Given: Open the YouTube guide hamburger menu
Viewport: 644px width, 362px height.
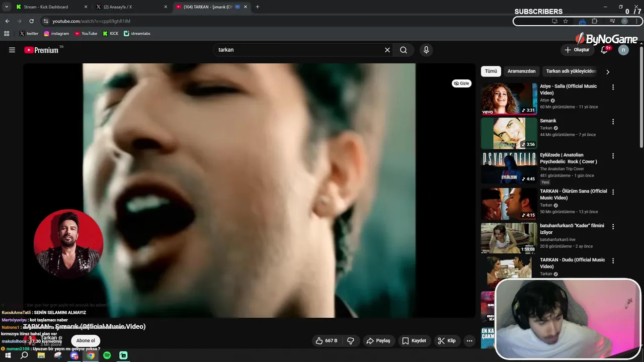Looking at the screenshot, I should (x=12, y=50).
